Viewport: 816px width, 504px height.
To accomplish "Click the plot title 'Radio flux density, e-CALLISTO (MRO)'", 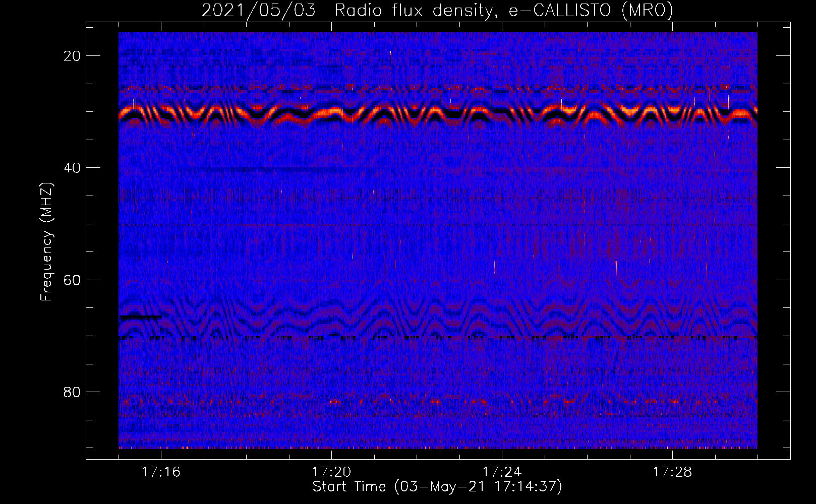I will coord(504,11).
